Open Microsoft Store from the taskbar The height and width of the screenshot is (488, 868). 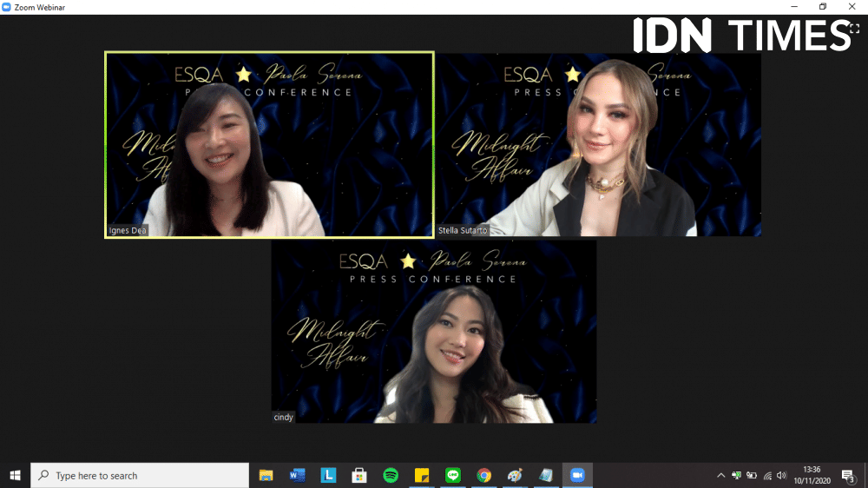click(358, 475)
